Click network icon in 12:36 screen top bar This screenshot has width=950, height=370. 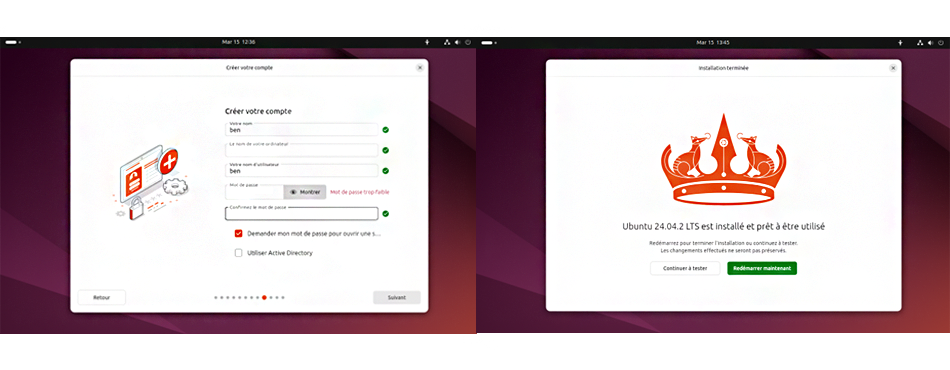point(447,42)
